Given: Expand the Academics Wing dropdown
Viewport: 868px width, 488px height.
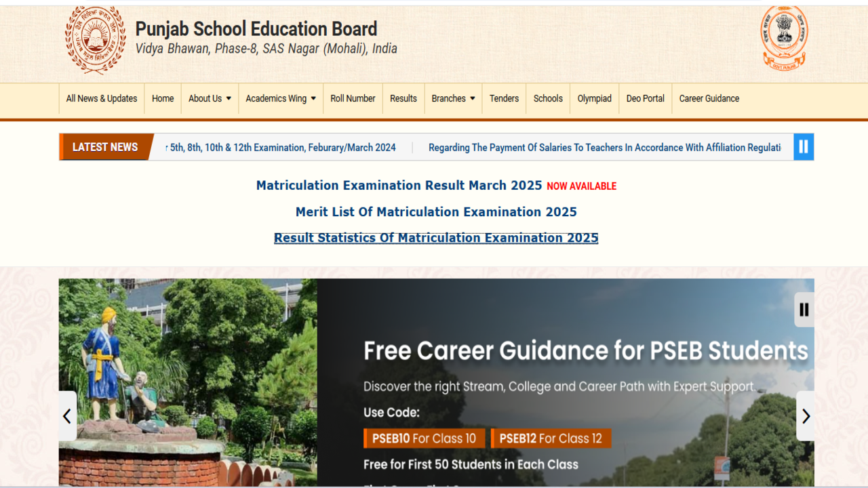Looking at the screenshot, I should [x=281, y=98].
